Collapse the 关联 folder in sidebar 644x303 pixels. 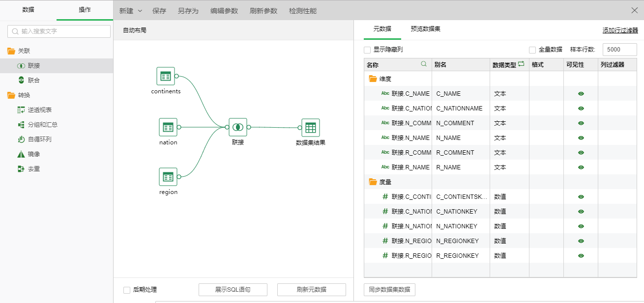(11, 51)
